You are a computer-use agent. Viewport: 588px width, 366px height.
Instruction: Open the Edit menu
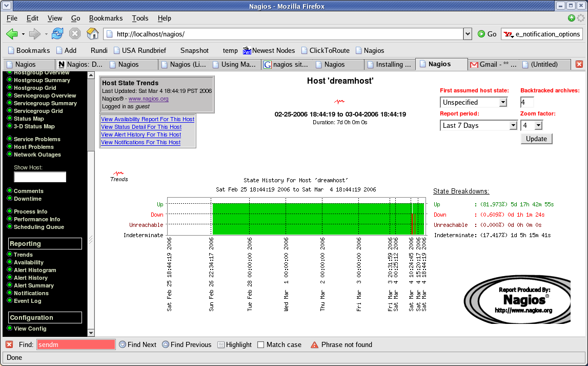coord(32,18)
